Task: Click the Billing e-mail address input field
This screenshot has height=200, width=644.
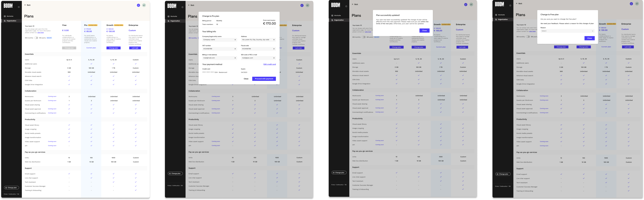Action: pyautogui.click(x=218, y=58)
